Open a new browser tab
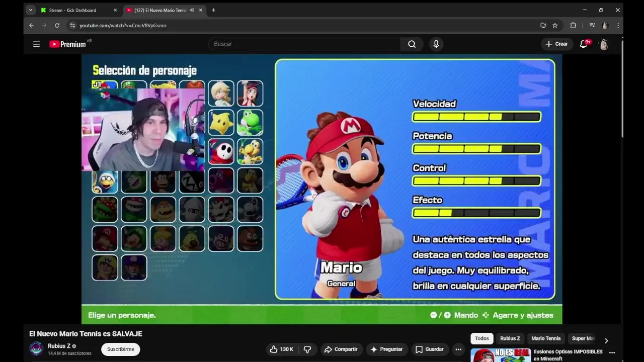 [x=213, y=10]
